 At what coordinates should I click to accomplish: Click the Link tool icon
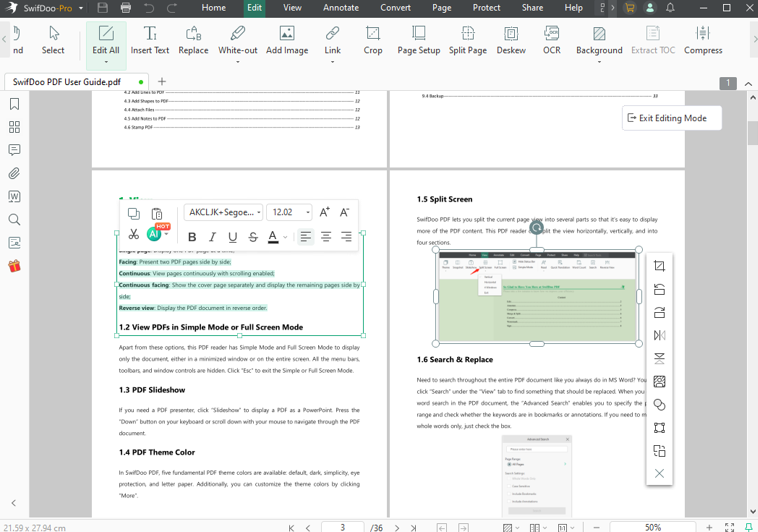[x=332, y=34]
